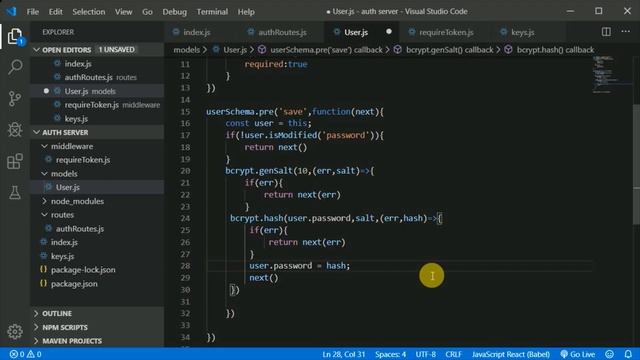Click the code minimap preview
Viewport: 640px width, 360px height.
point(612,76)
